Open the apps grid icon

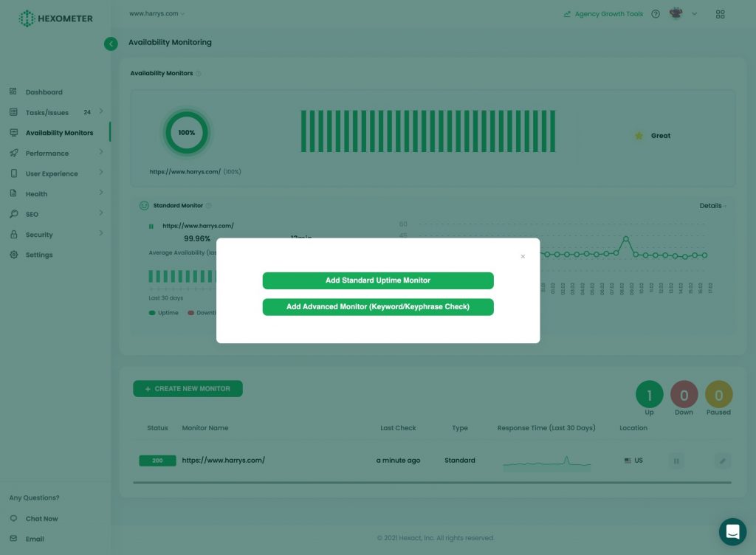pos(720,15)
